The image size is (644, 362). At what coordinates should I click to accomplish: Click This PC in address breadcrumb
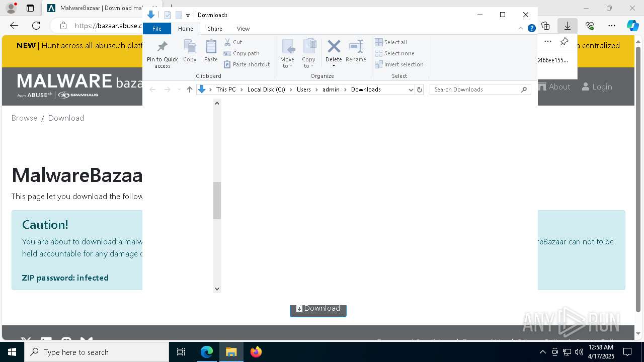point(226,89)
